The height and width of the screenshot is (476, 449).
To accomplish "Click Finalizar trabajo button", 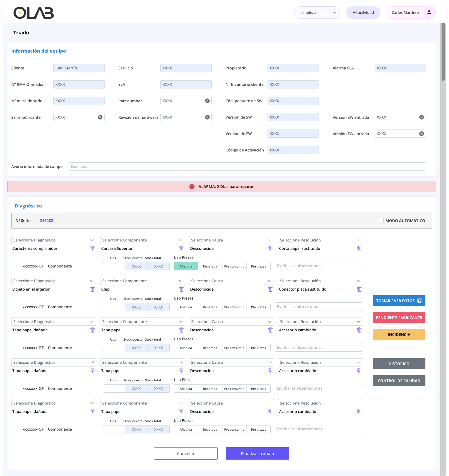I will tap(258, 453).
